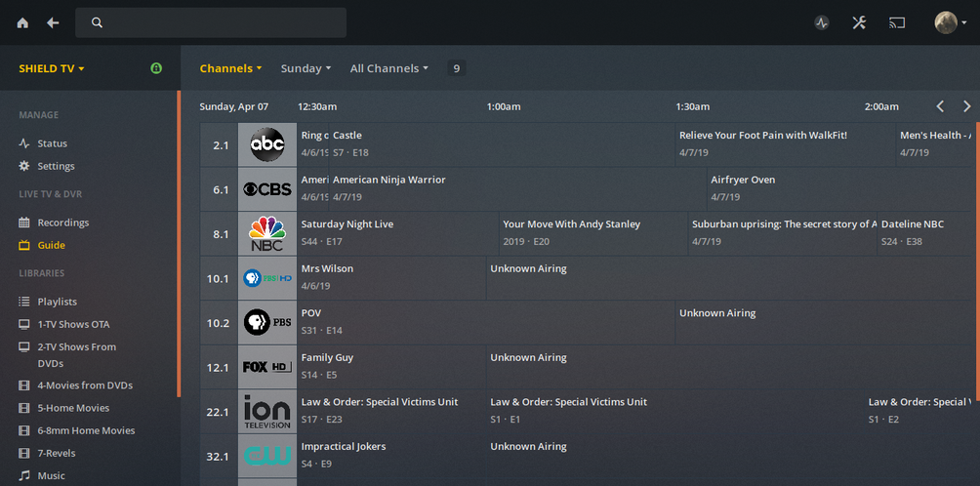The image size is (980, 486).
Task: Click the channel count badge 9
Action: [x=456, y=68]
